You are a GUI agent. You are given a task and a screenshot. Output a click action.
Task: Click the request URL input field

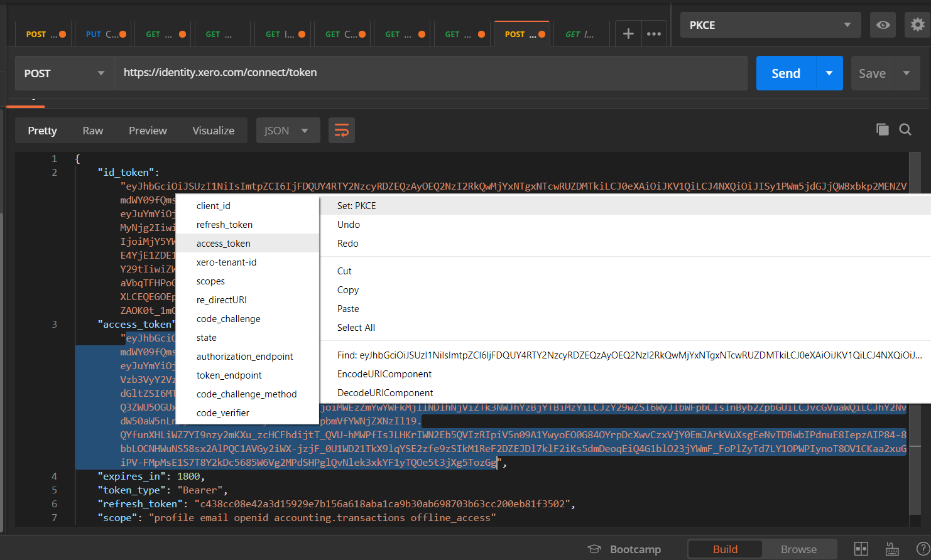point(430,73)
